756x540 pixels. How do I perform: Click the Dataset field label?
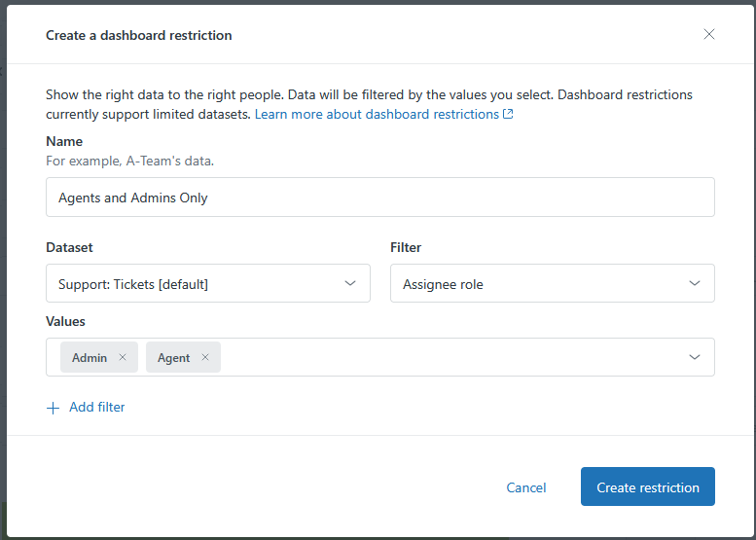(x=69, y=248)
